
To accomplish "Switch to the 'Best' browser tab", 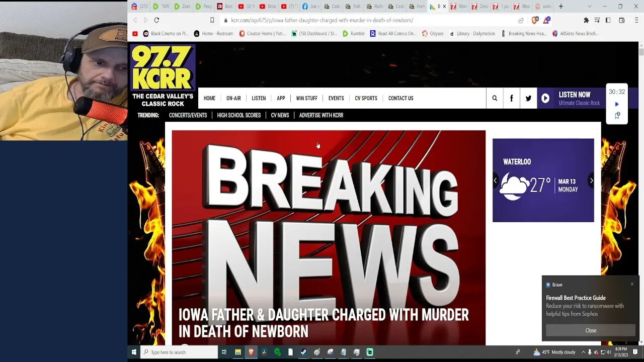I will point(225,7).
